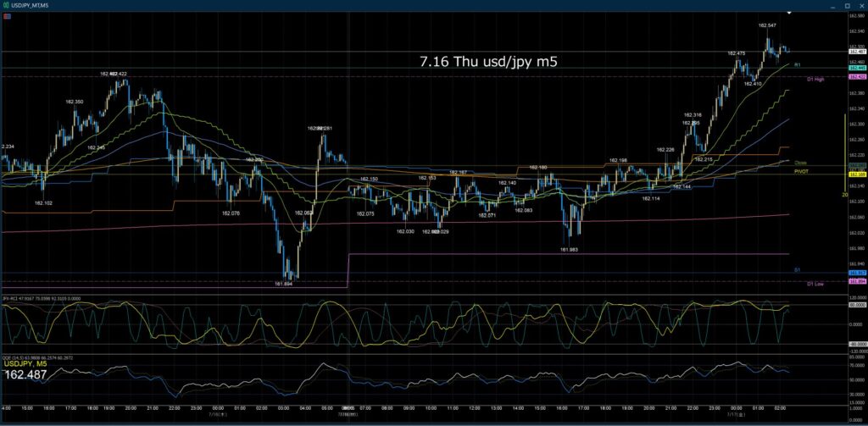
Task: Click the magenta D1 Low price tag
Action: [857, 282]
